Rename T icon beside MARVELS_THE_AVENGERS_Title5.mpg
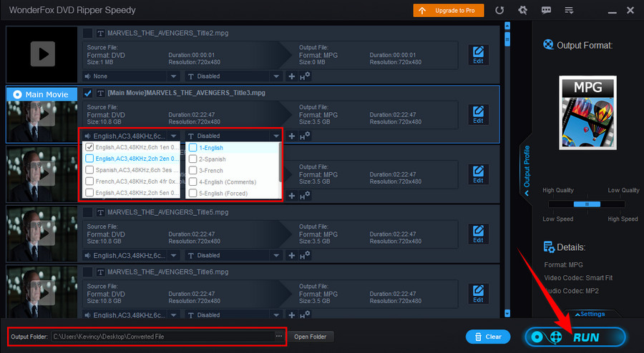 100,212
